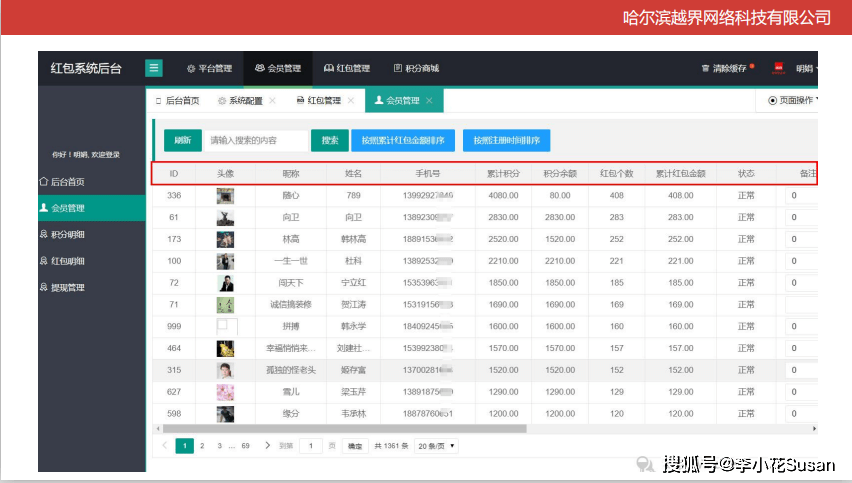Switch to the 后台首页 tab
The height and width of the screenshot is (483, 852).
(x=178, y=101)
